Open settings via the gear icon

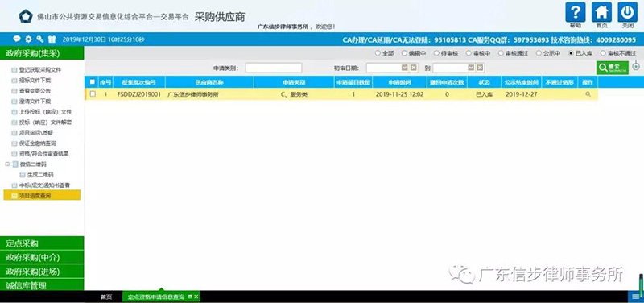pyautogui.click(x=28, y=39)
